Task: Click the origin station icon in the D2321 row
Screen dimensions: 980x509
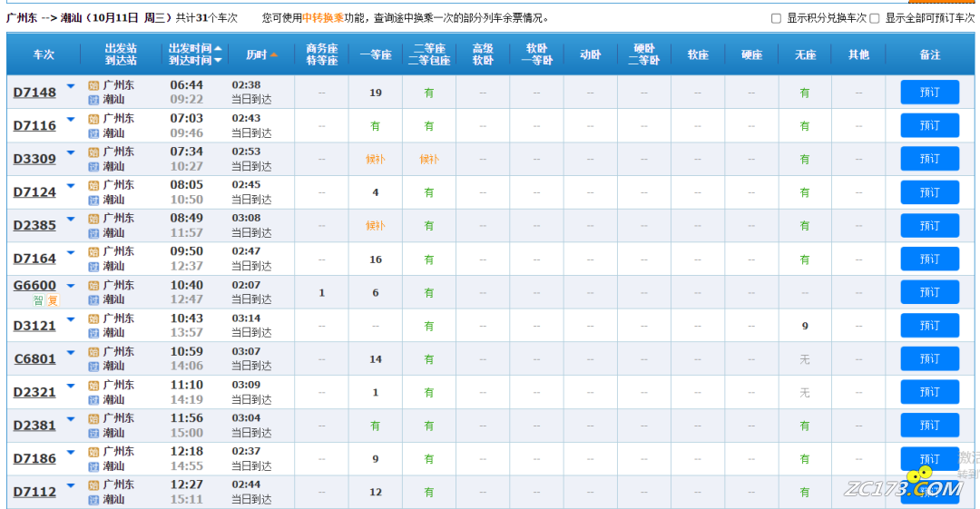Action: [x=93, y=386]
